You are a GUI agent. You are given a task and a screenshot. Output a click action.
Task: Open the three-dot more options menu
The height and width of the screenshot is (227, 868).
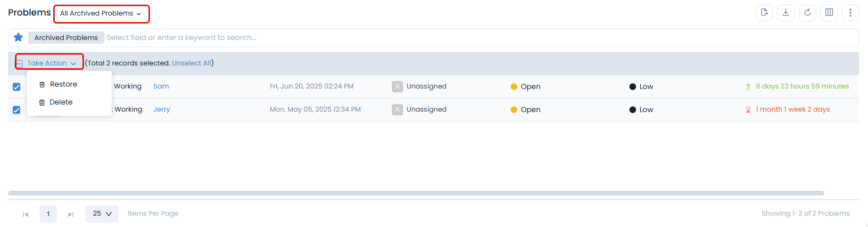(850, 13)
